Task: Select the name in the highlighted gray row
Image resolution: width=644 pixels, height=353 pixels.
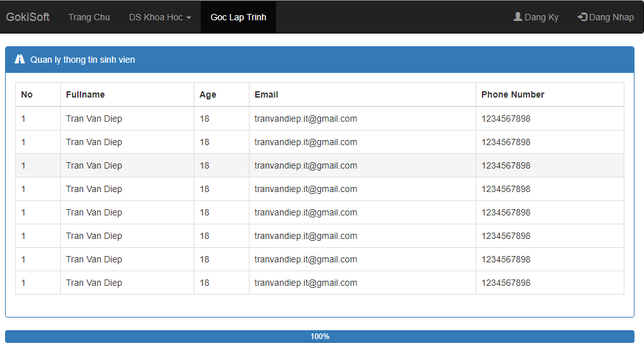Action: [x=94, y=165]
